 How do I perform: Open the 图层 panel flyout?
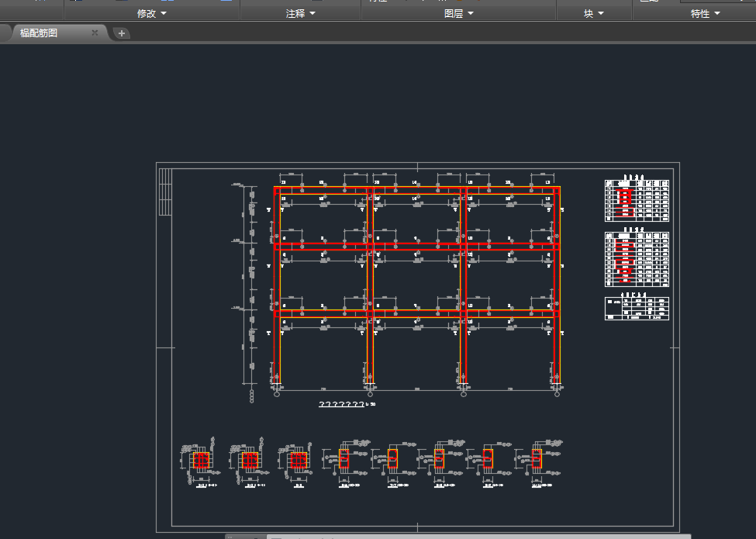[x=459, y=13]
